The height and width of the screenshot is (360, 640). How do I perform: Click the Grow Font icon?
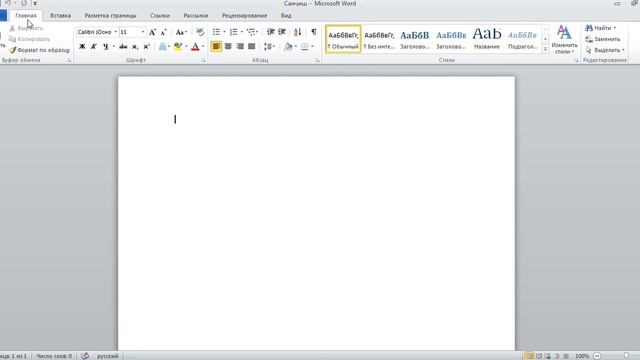pos(152,32)
